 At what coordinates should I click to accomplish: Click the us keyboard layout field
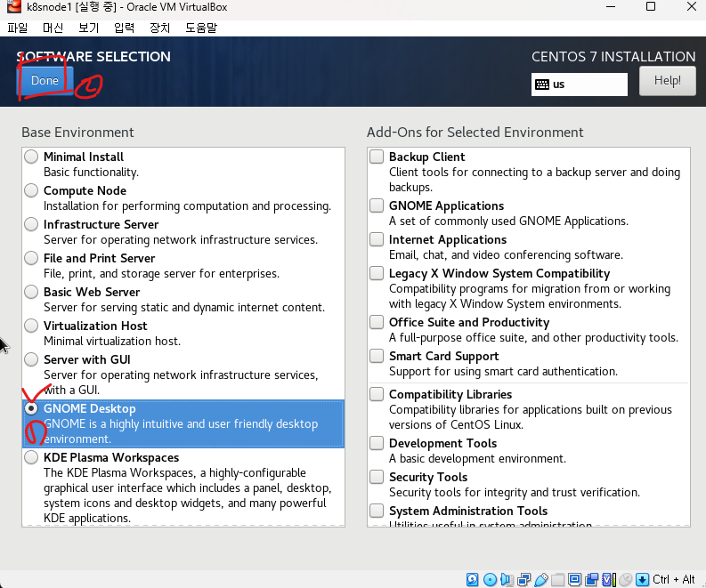pyautogui.click(x=579, y=85)
